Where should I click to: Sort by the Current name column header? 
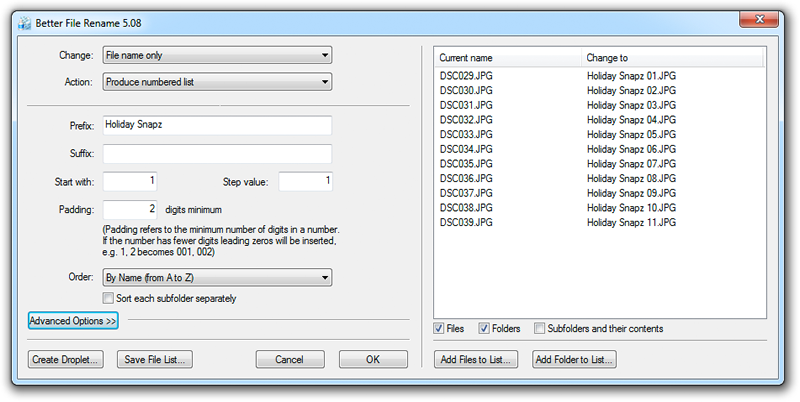point(508,58)
